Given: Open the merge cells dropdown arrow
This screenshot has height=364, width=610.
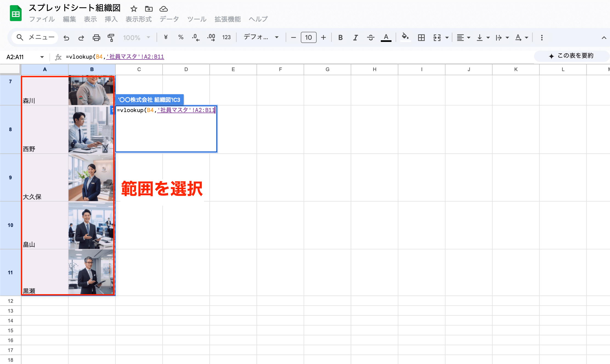Looking at the screenshot, I should (447, 38).
